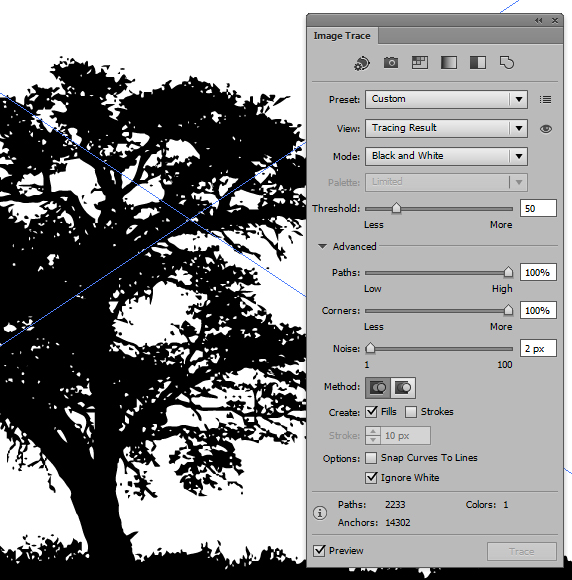This screenshot has width=572, height=580.
Task: Apply the Grayscale preset icon
Action: [x=449, y=63]
